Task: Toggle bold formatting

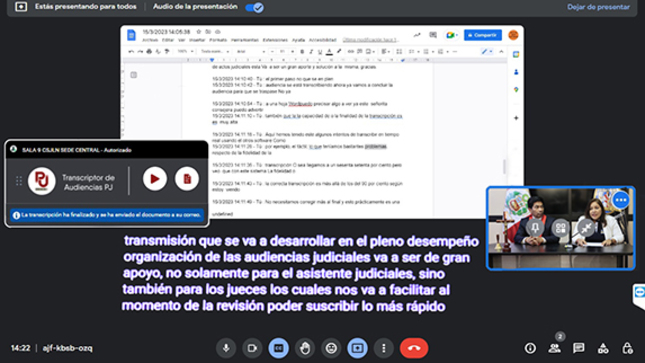Action: 302,51
